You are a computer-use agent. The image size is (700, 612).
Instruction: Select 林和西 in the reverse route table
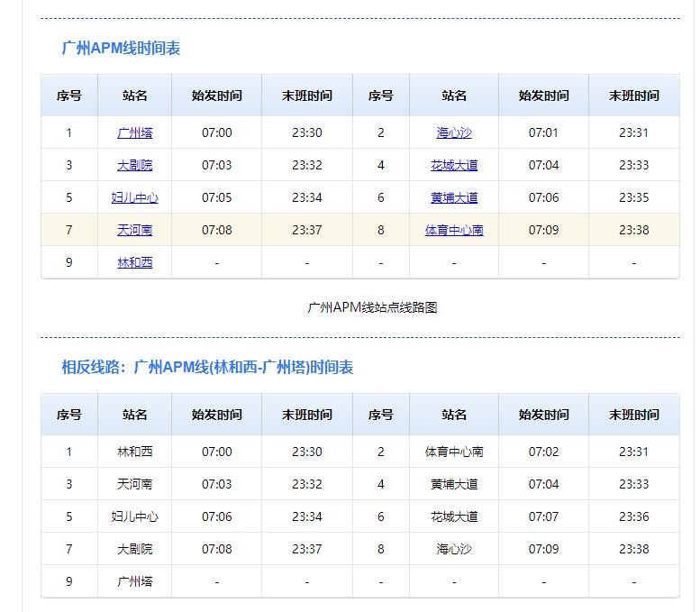[x=134, y=452]
